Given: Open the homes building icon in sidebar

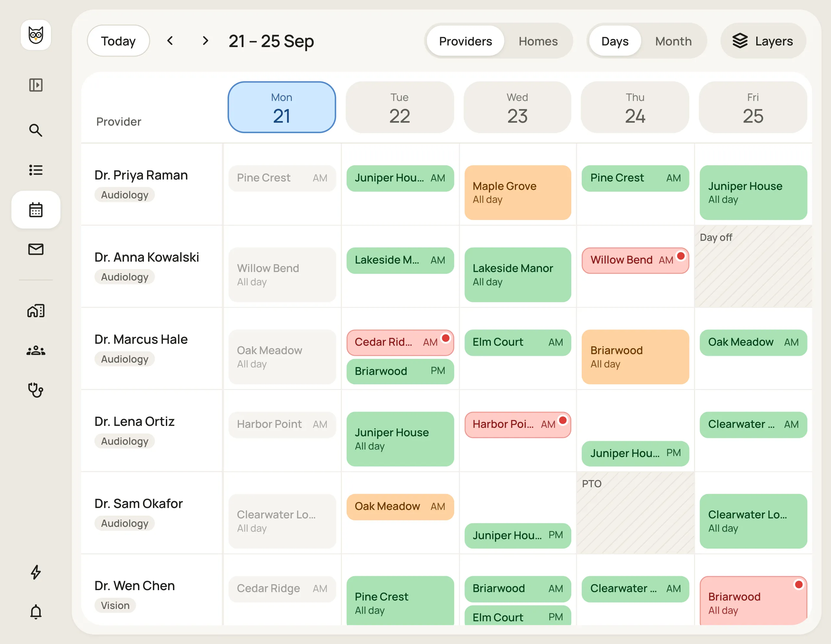Looking at the screenshot, I should pos(36,311).
